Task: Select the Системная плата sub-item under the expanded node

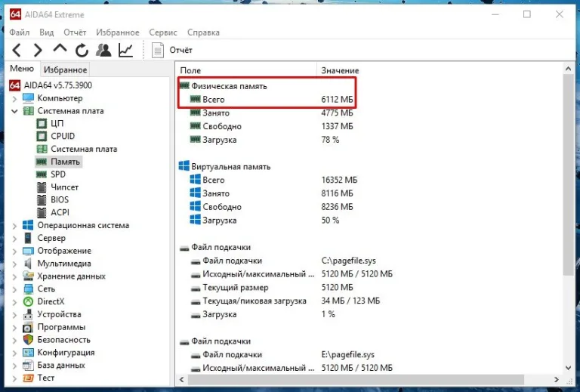Action: pos(84,149)
